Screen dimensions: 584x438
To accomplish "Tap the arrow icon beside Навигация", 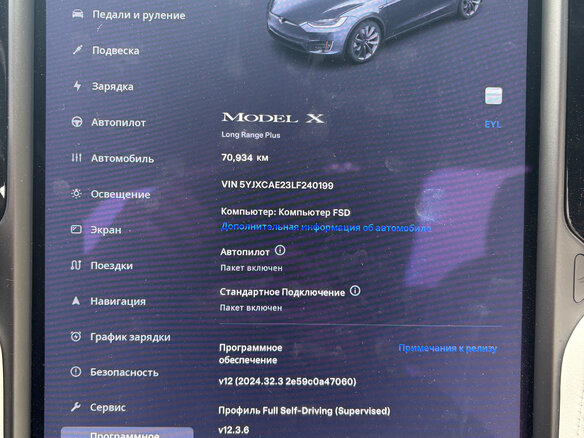I will (x=76, y=301).
